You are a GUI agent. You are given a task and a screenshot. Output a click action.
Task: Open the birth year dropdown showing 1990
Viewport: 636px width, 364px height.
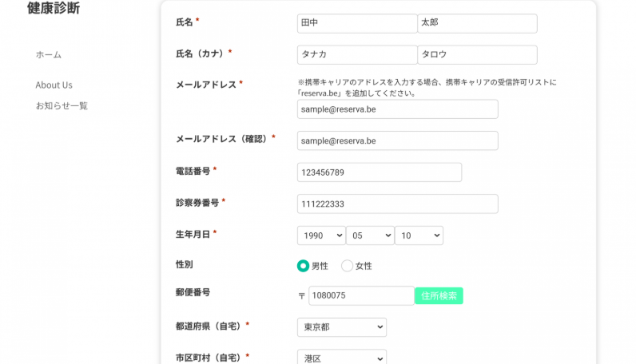[x=321, y=235]
